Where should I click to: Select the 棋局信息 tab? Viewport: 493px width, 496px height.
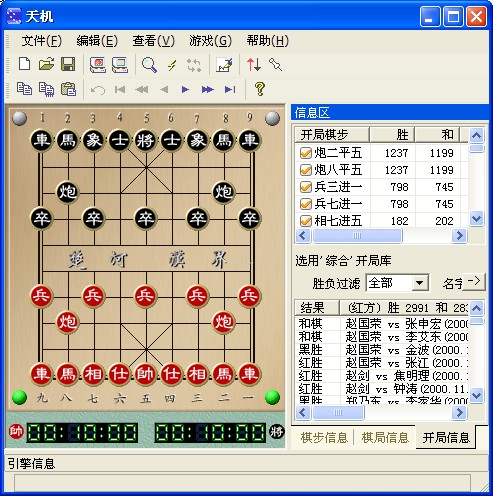[x=385, y=438]
